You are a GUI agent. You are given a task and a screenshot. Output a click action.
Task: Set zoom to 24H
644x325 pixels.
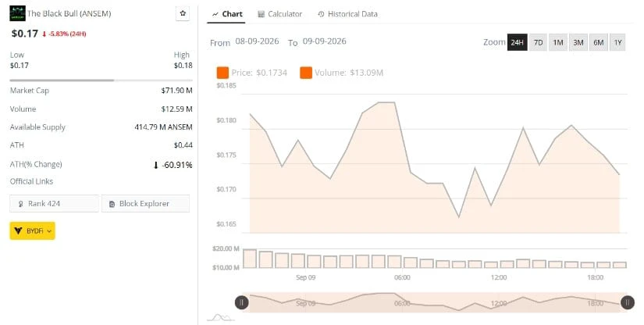(x=517, y=42)
